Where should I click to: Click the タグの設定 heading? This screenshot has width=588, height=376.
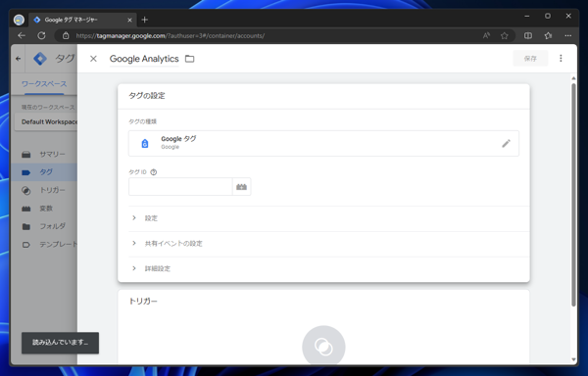click(147, 96)
